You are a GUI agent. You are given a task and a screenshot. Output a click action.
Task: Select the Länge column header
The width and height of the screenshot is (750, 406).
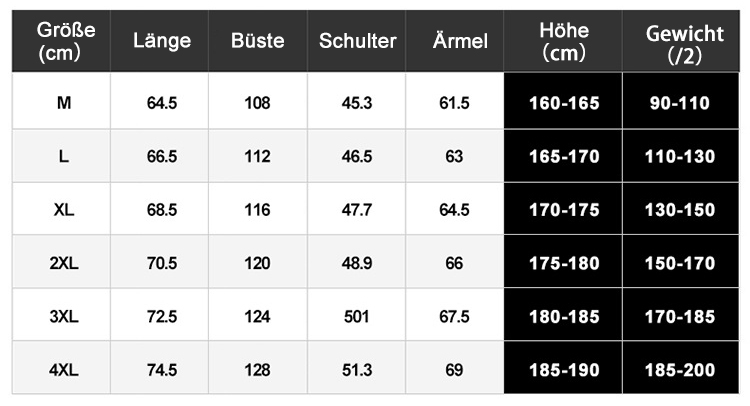tap(160, 41)
